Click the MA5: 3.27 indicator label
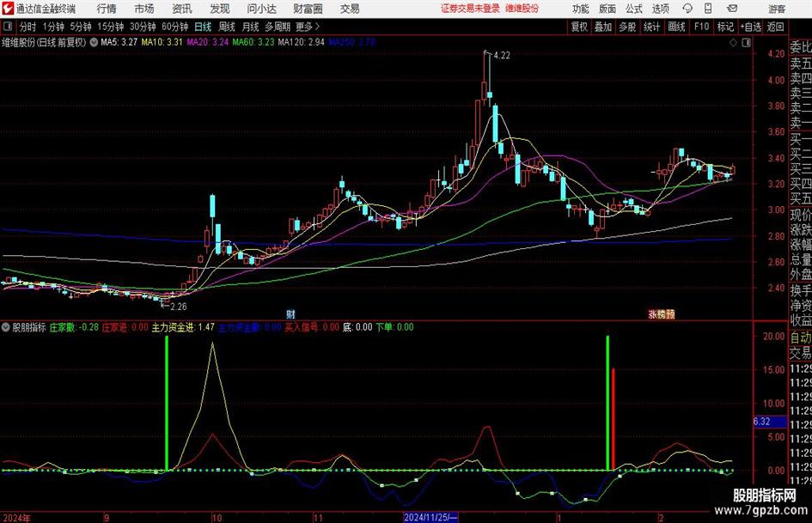Viewport: 812px width, 523px height. 119,42
